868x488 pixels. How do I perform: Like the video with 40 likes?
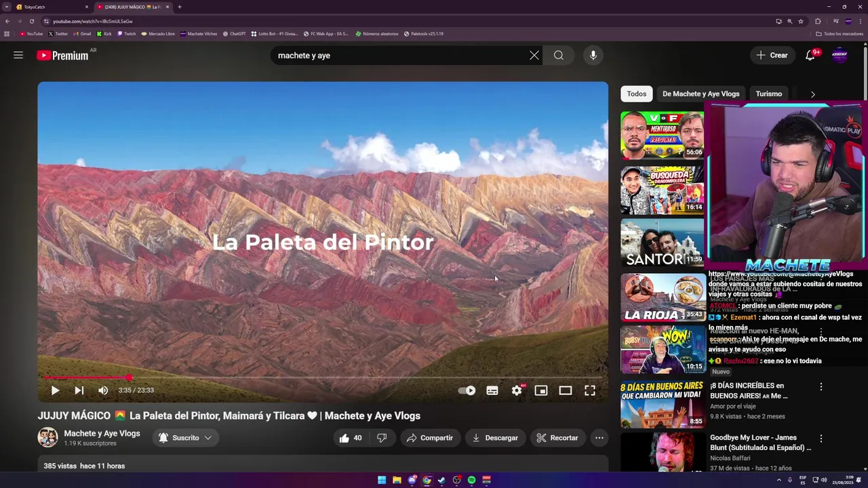[351, 438]
